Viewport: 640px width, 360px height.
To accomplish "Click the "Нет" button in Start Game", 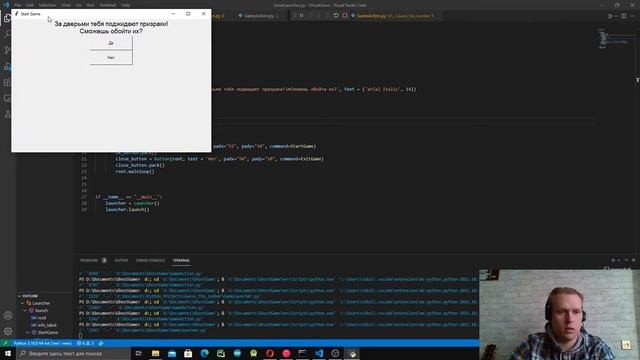I will click(111, 58).
